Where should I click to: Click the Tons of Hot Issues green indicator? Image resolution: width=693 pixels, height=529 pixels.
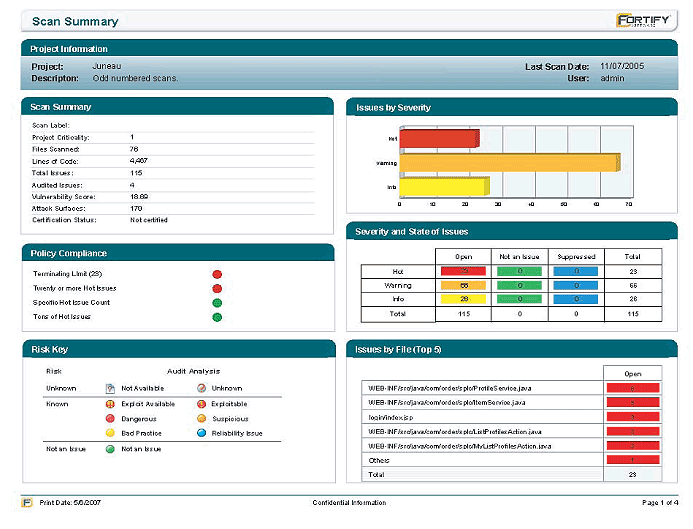click(x=217, y=317)
